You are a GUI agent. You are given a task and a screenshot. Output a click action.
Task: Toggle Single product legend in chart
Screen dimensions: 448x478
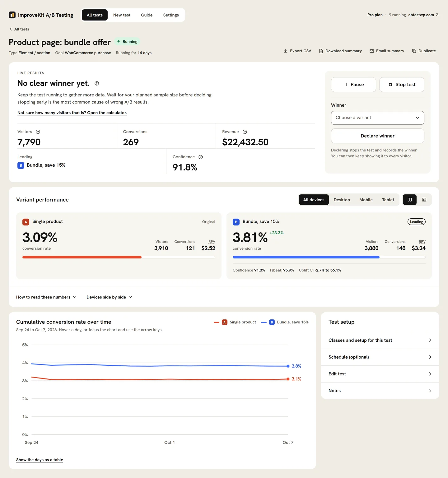pos(235,322)
